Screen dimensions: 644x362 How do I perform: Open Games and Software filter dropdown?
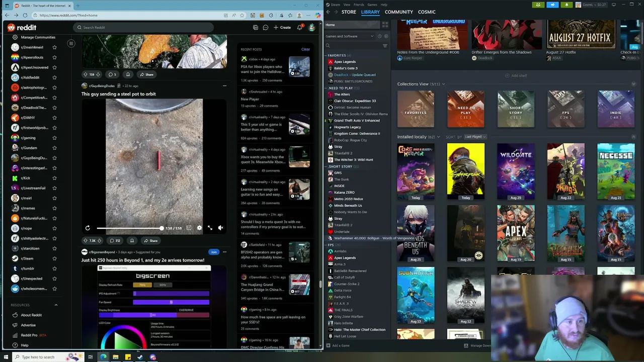tap(350, 36)
